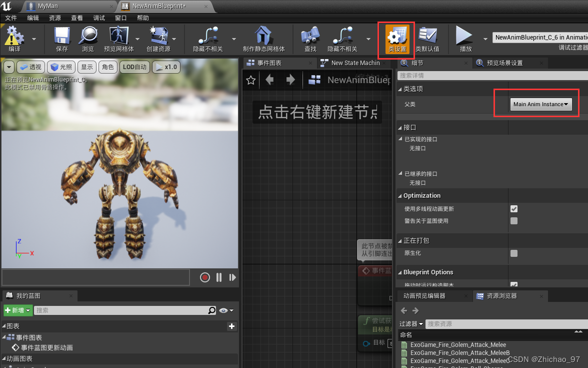The image size is (588, 368).
Task: Collapse the 接口 interfaces section
Action: 400,128
